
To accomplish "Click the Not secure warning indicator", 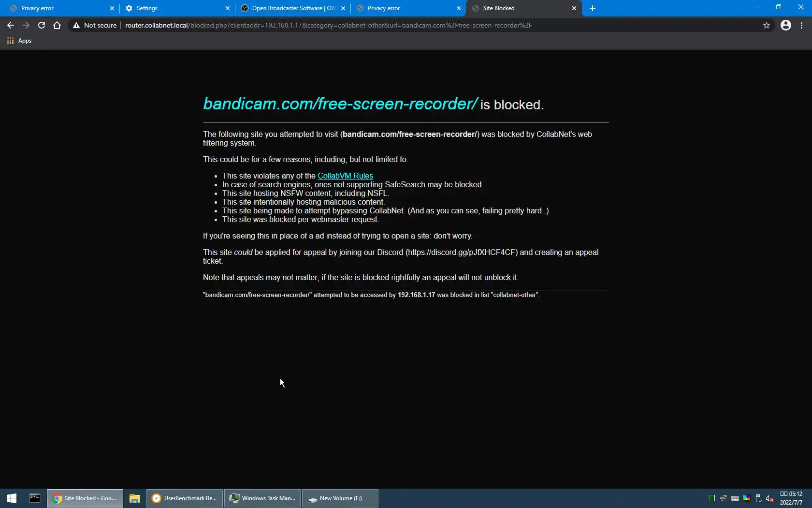I will click(95, 25).
